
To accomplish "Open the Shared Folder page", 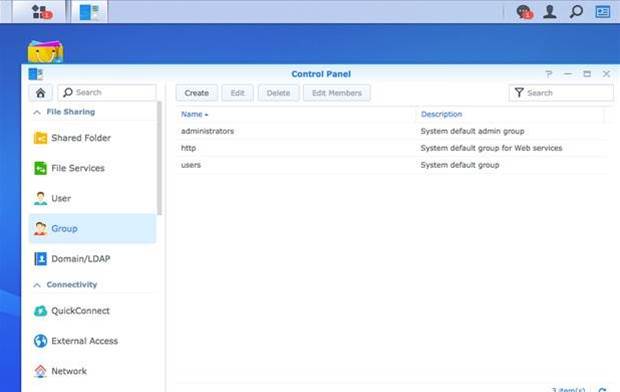I will pyautogui.click(x=93, y=138).
